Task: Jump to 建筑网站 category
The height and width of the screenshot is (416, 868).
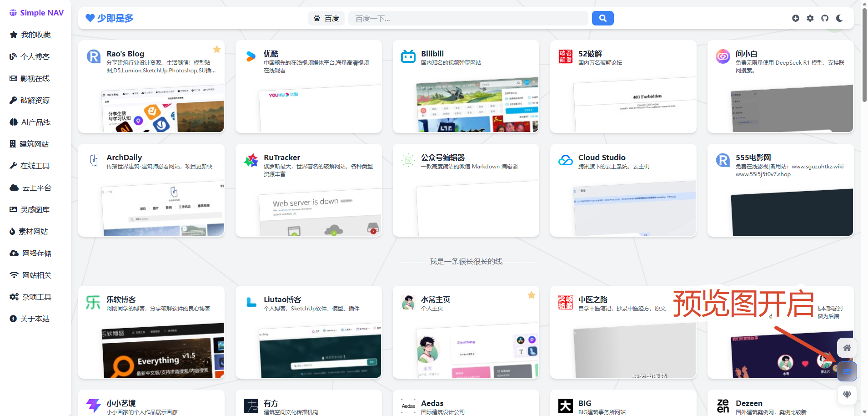Action: (x=29, y=144)
